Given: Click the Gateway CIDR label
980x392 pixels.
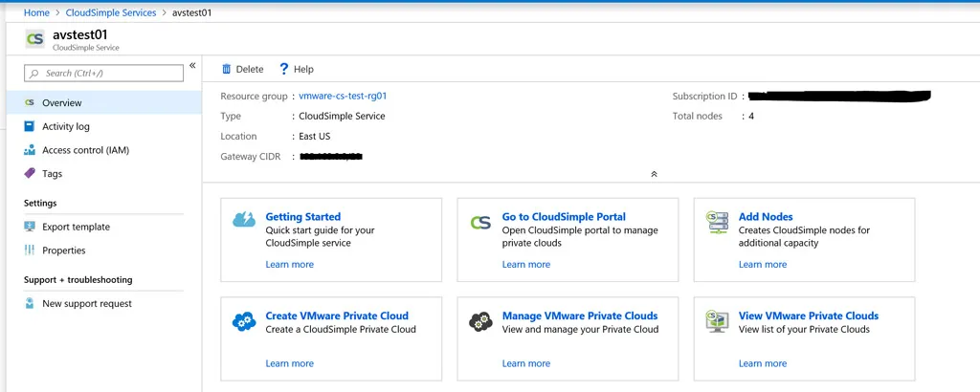Looking at the screenshot, I should pos(251,156).
